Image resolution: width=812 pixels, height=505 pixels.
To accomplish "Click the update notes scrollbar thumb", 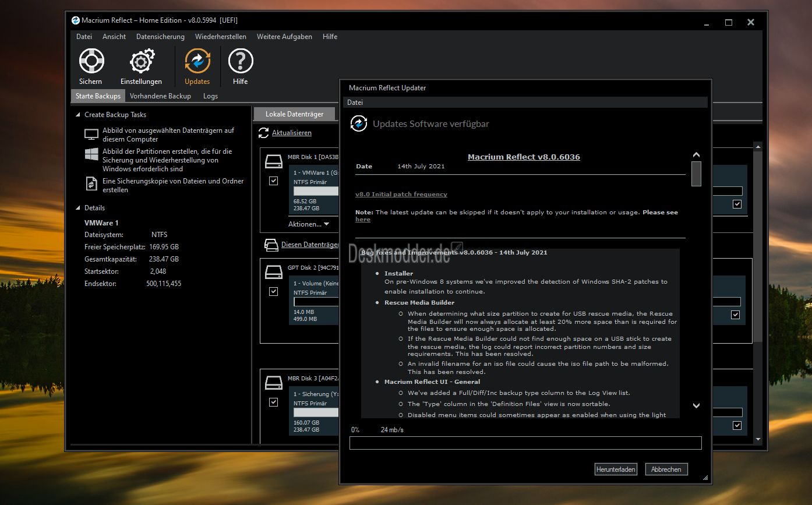I will point(696,174).
